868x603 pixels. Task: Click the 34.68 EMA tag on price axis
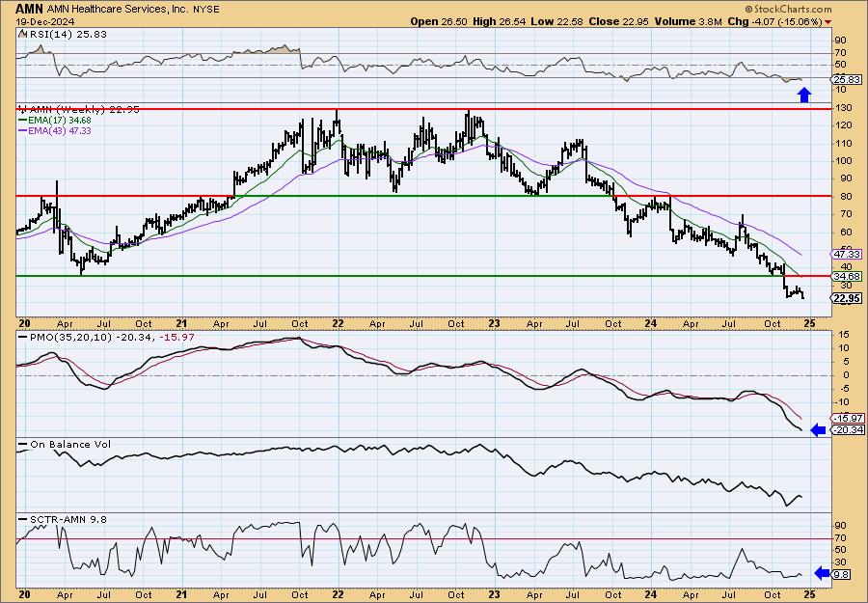pos(847,276)
